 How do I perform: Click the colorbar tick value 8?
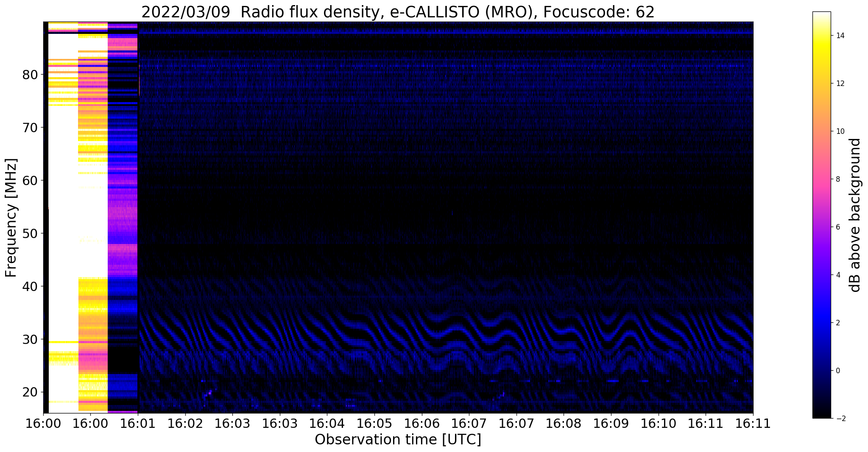coord(837,179)
